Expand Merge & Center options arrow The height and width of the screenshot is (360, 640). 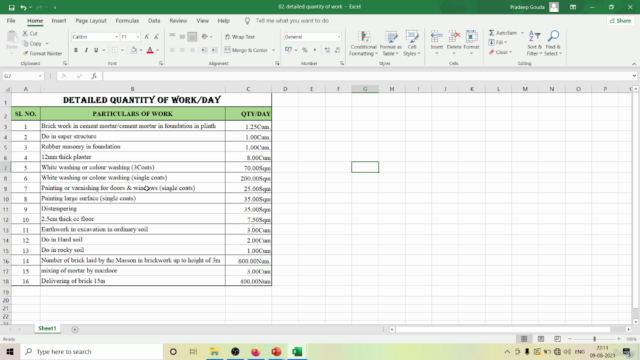pos(273,50)
